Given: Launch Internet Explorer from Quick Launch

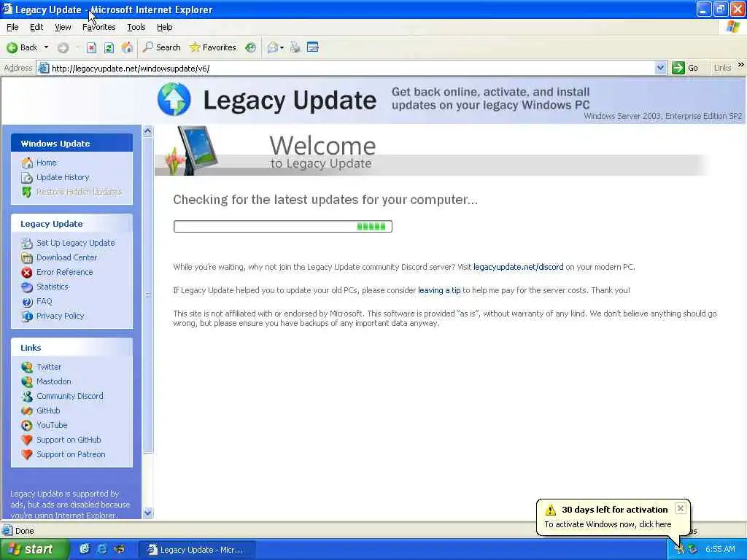Looking at the screenshot, I should (x=101, y=550).
